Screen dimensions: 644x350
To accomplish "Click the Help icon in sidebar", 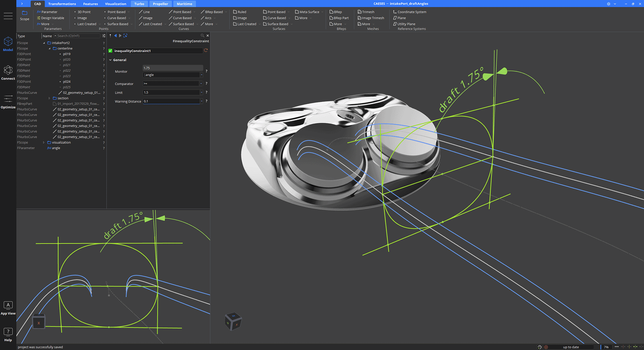I will [8, 332].
